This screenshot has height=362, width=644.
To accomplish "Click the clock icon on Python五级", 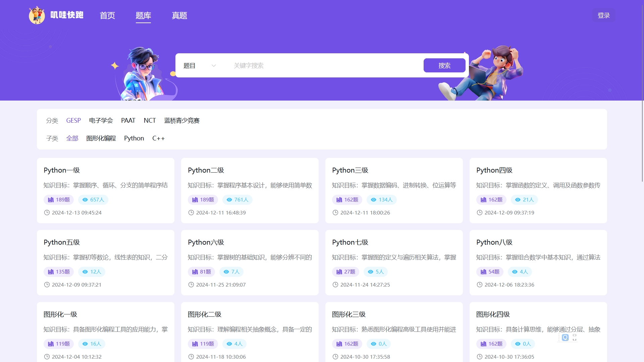I will pos(47,285).
